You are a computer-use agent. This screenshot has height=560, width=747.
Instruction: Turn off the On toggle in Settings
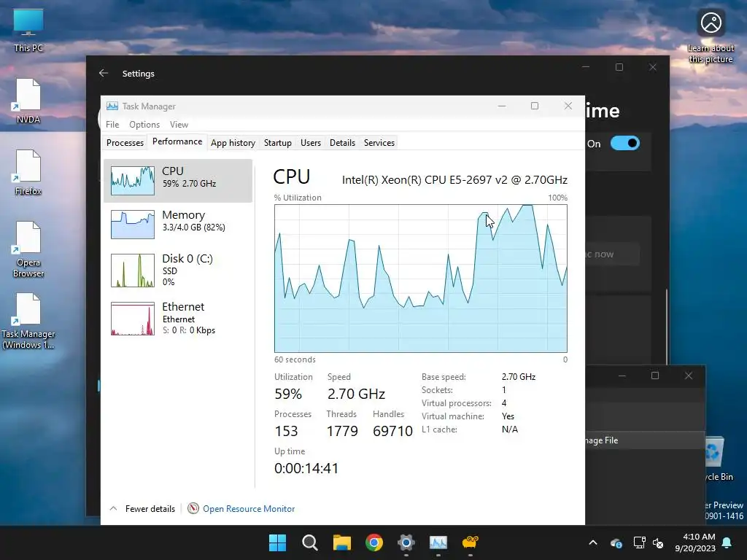[x=625, y=144]
